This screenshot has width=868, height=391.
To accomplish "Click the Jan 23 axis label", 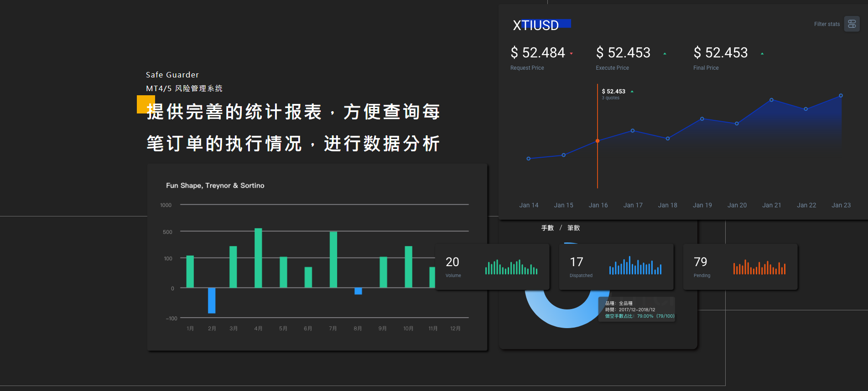I will click(841, 205).
